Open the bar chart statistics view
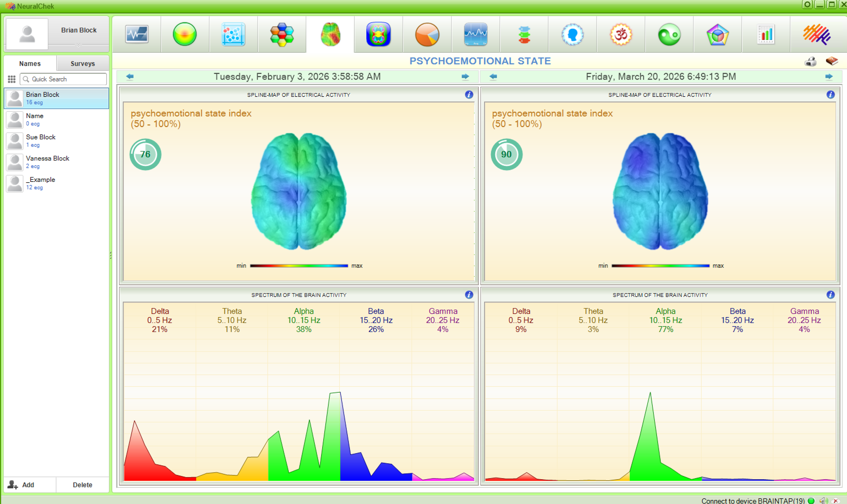Screen dimensions: 847x504 pos(765,34)
